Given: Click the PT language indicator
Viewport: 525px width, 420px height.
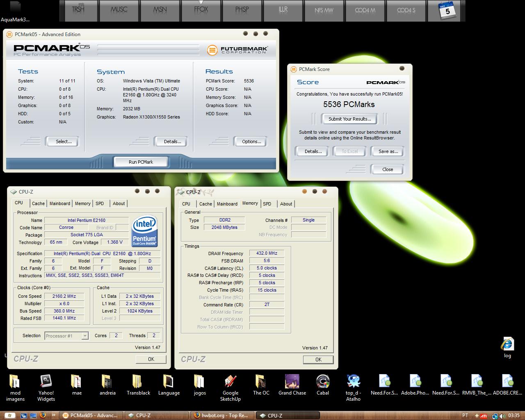Looking at the screenshot, I should 466,415.
